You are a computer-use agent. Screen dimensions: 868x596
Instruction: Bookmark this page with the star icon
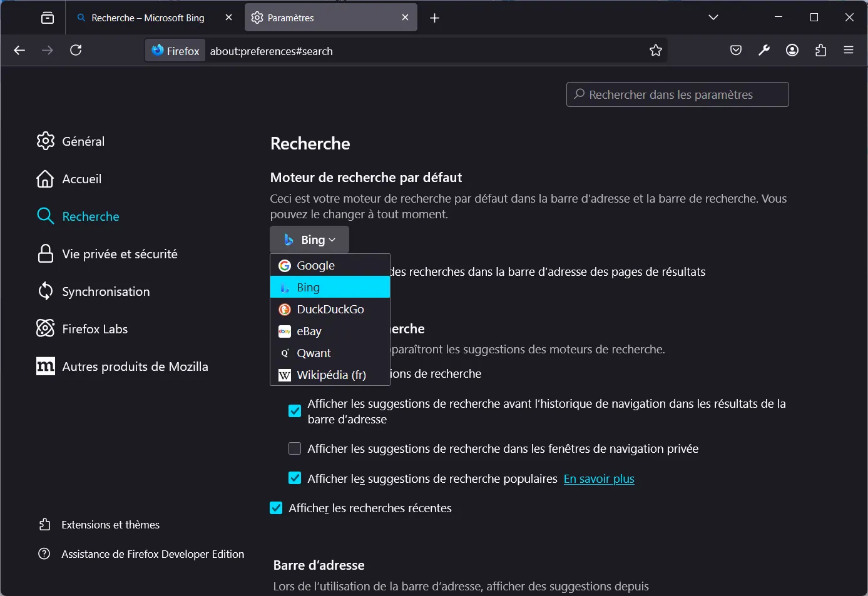pos(655,51)
